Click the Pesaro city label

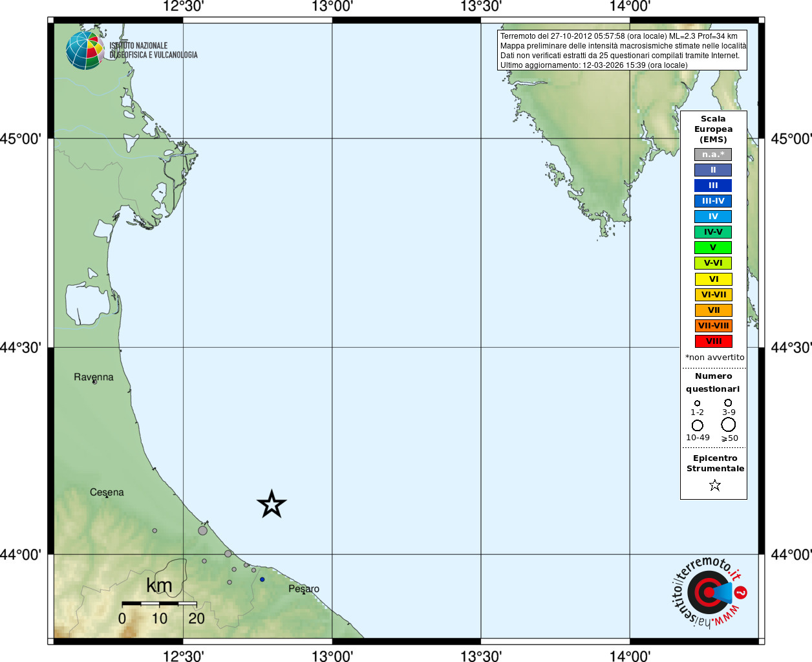tap(304, 589)
